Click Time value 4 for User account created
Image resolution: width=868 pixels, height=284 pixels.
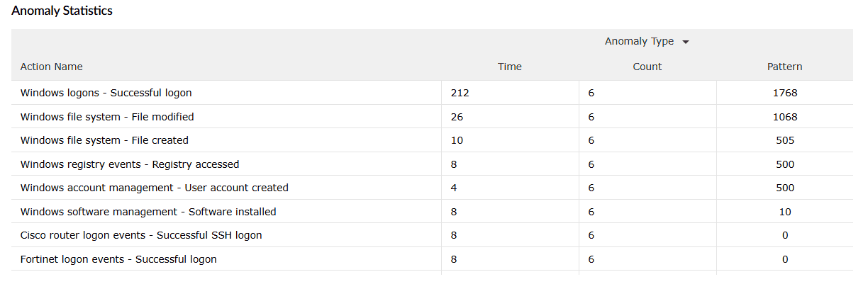pyautogui.click(x=454, y=188)
